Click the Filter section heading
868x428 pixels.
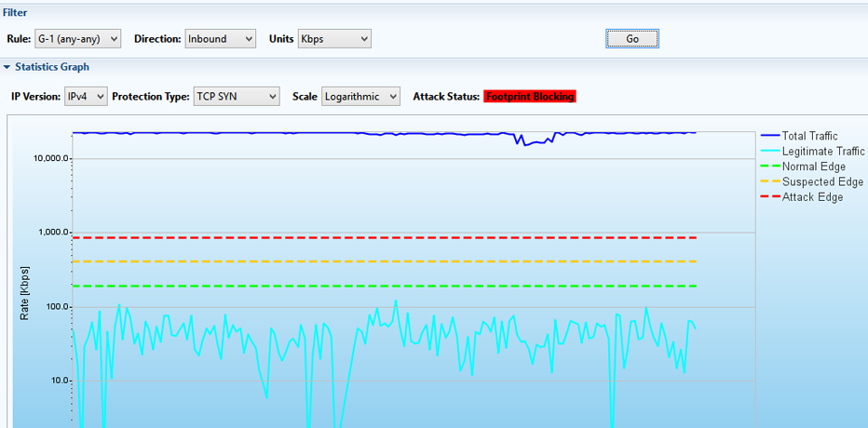pos(15,12)
